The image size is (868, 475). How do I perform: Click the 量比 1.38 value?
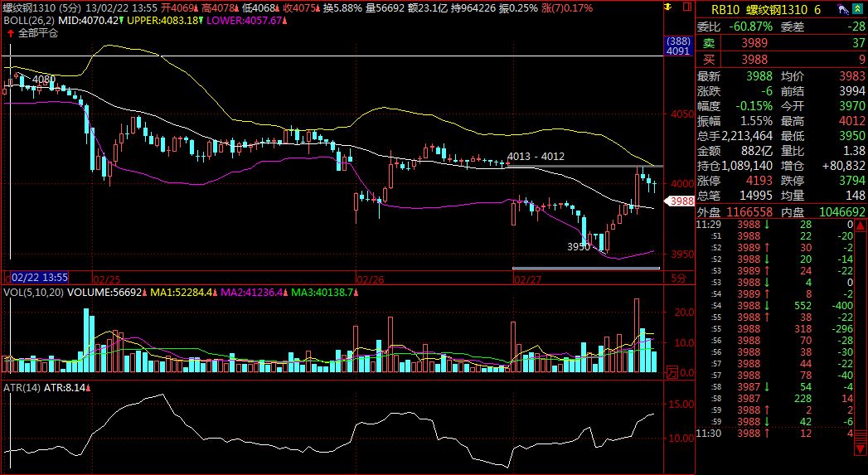pos(853,151)
